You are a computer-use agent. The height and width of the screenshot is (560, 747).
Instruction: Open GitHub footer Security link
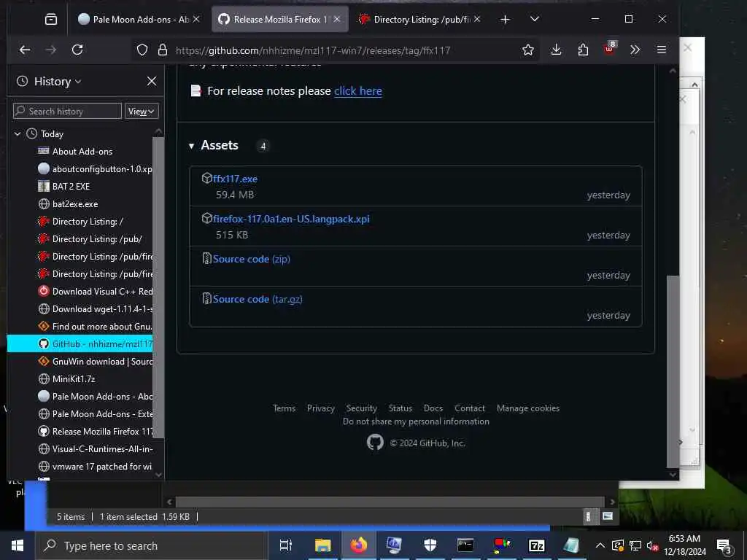[x=362, y=408]
